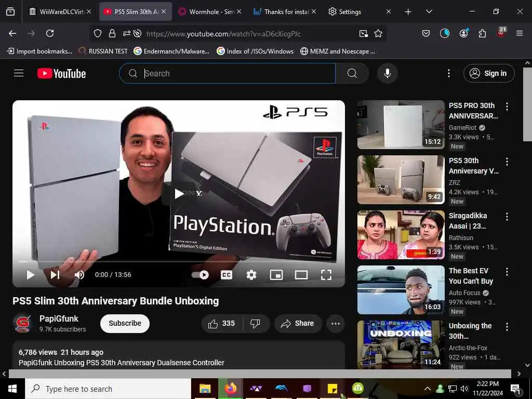Open Firefox application menu

pos(520,33)
